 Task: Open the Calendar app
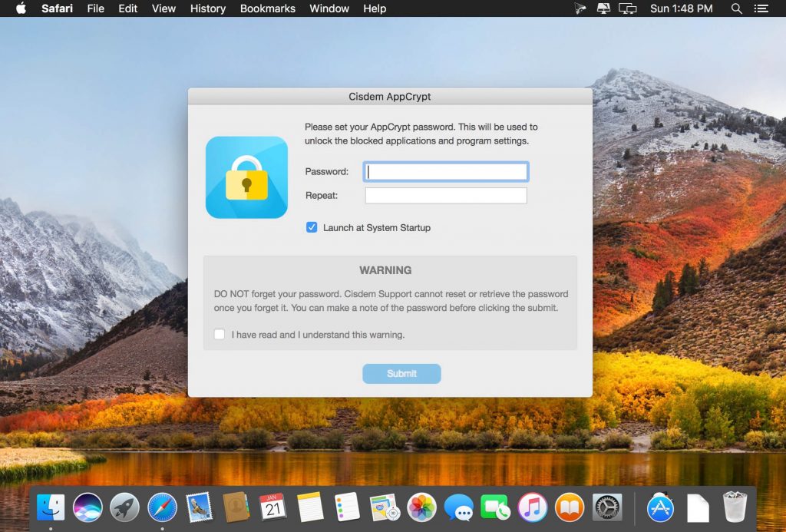[x=271, y=507]
